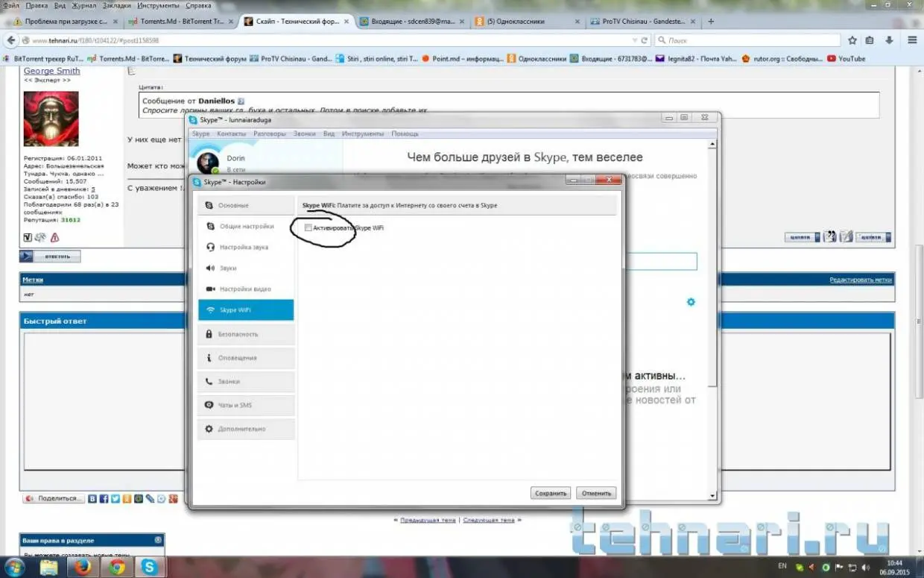Screen dimensions: 924x578
Task: Open 'Point.md' bookmark in toolbar
Action: click(461, 58)
